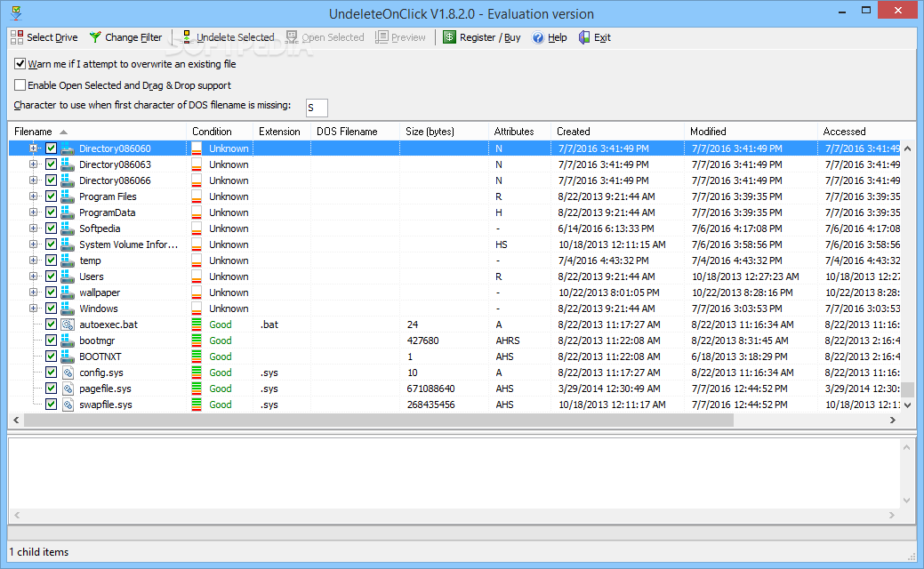Click the Register / Buy dollar icon
The image size is (924, 569).
tap(449, 37)
